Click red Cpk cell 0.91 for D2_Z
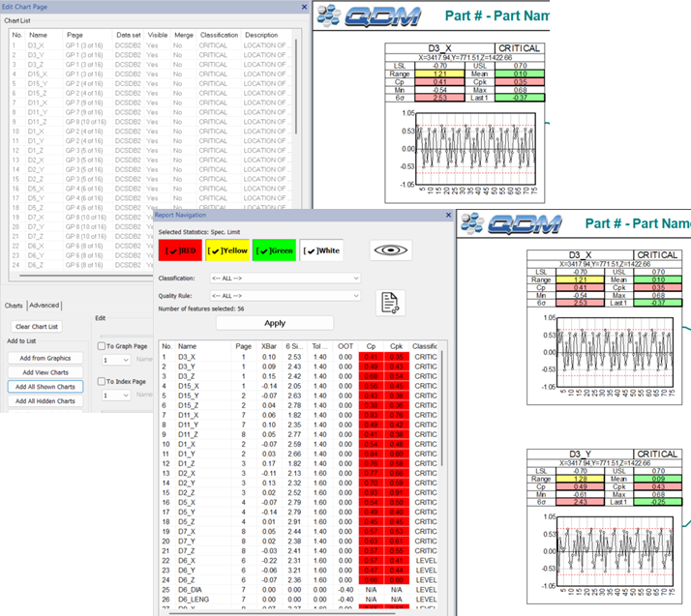The width and height of the screenshot is (691, 616). click(x=396, y=493)
